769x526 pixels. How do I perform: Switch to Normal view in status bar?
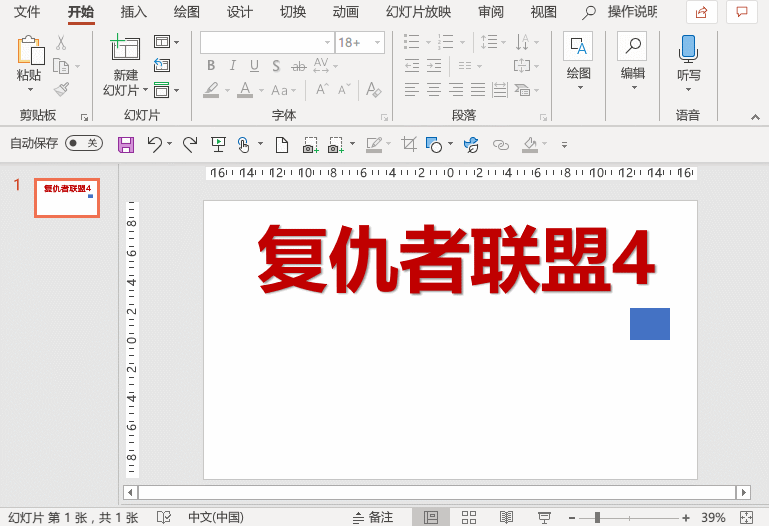click(431, 517)
